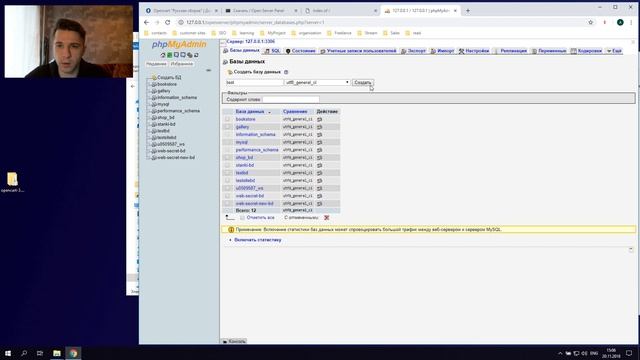The image size is (640, 360).
Task: Check the web-secret-bd row checkbox
Action: pyautogui.click(x=227, y=196)
